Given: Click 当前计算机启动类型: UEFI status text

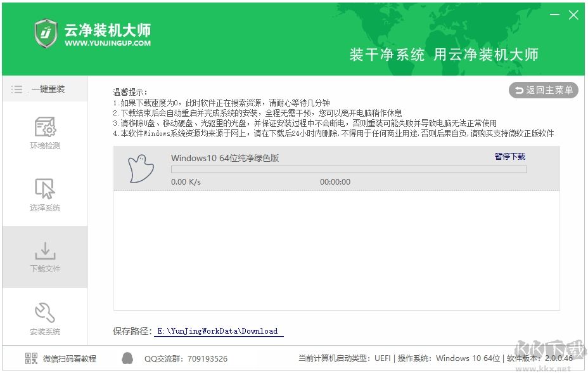Looking at the screenshot, I should (x=344, y=358).
